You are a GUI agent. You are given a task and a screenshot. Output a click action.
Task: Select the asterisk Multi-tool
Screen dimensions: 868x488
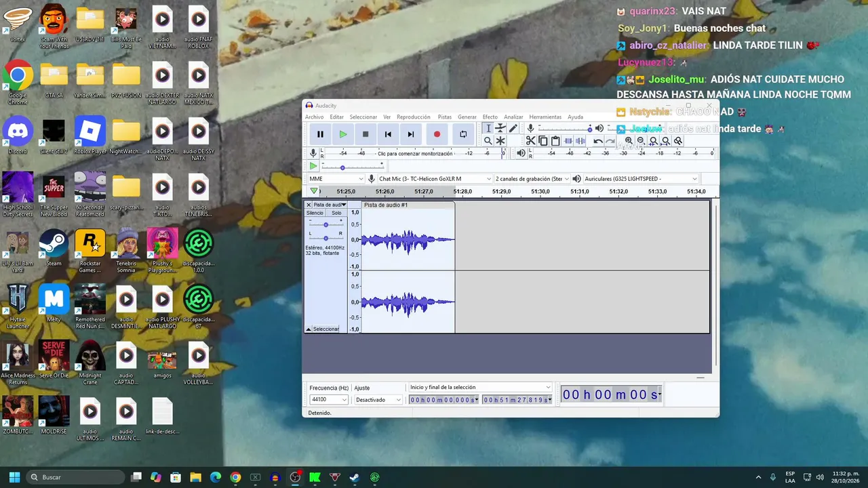pos(500,141)
